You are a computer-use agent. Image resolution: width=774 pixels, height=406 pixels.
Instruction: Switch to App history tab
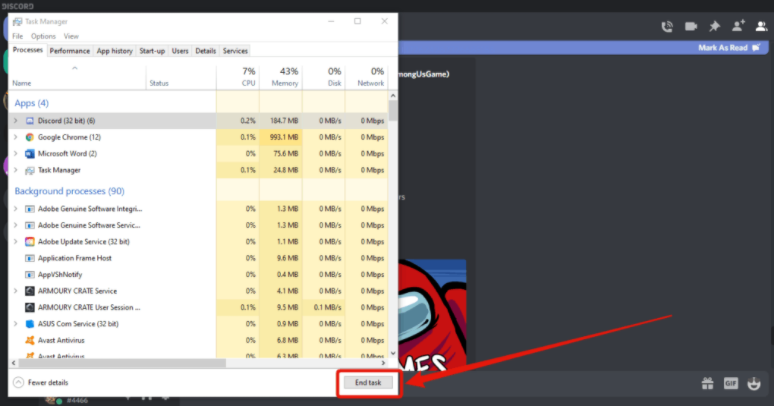(x=115, y=51)
